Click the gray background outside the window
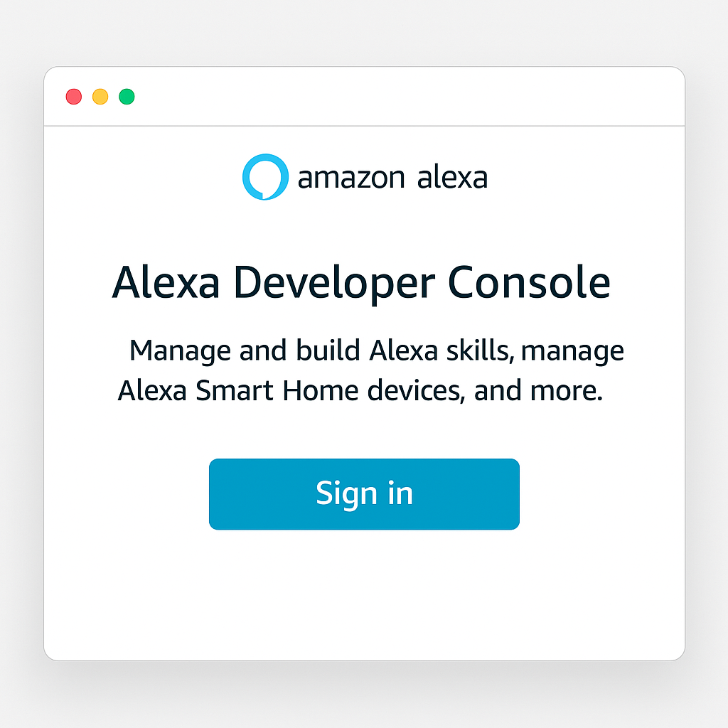728x728 pixels. coord(364,33)
